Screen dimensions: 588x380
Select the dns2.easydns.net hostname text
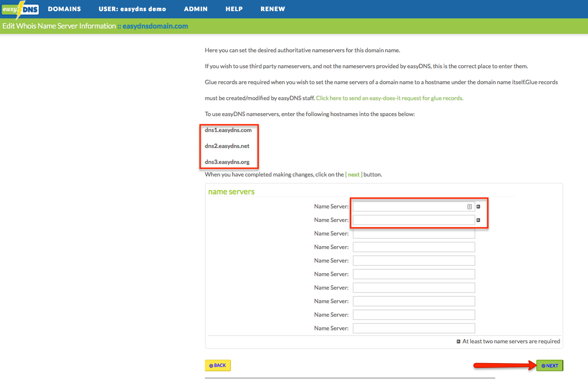point(227,146)
